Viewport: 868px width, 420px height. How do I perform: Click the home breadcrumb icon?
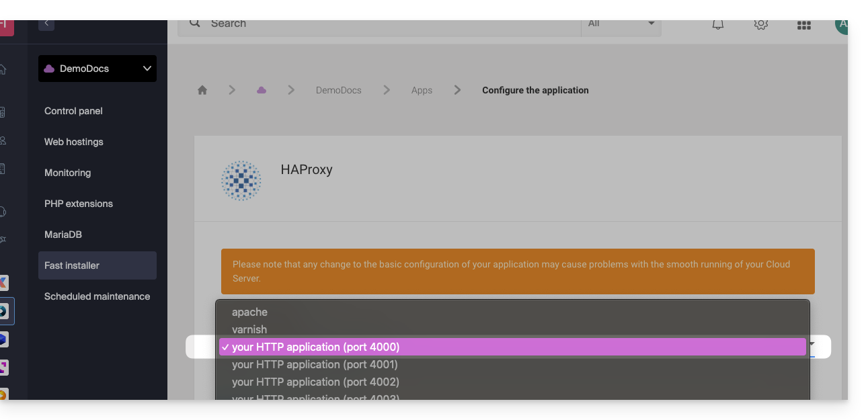(x=202, y=90)
